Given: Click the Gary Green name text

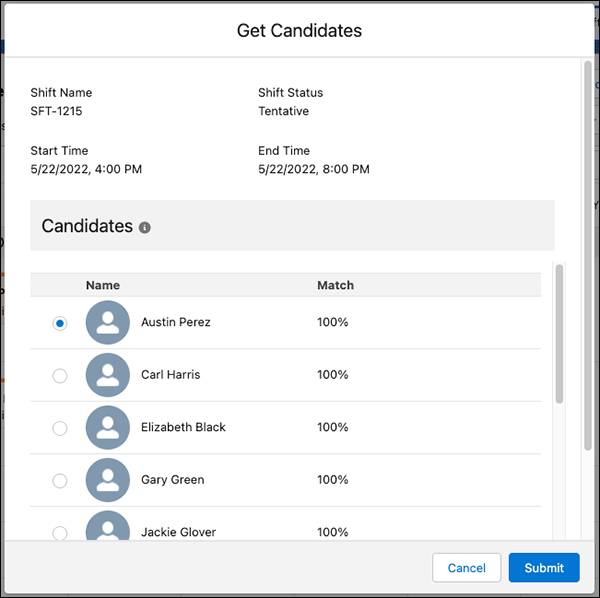Looking at the screenshot, I should coord(173,480).
